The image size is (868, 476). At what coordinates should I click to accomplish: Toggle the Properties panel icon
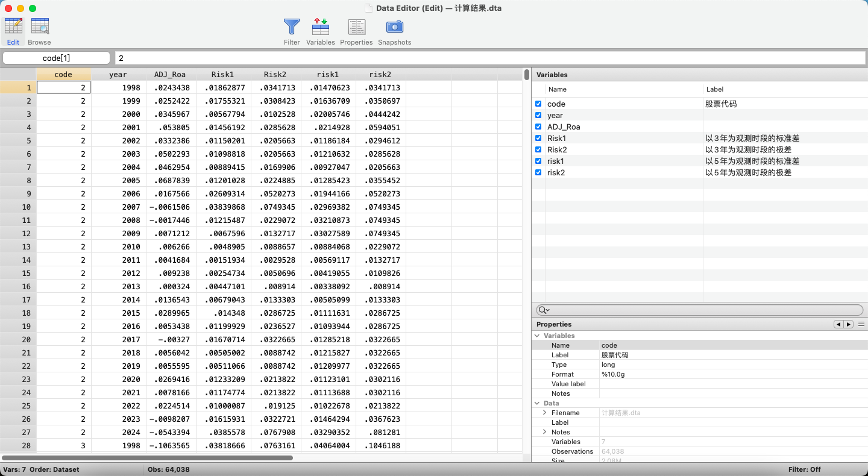tap(356, 27)
